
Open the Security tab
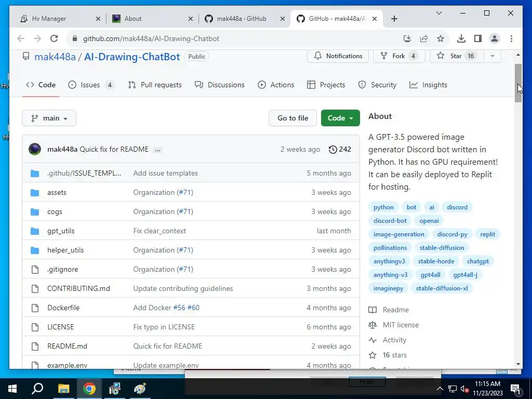pos(377,85)
